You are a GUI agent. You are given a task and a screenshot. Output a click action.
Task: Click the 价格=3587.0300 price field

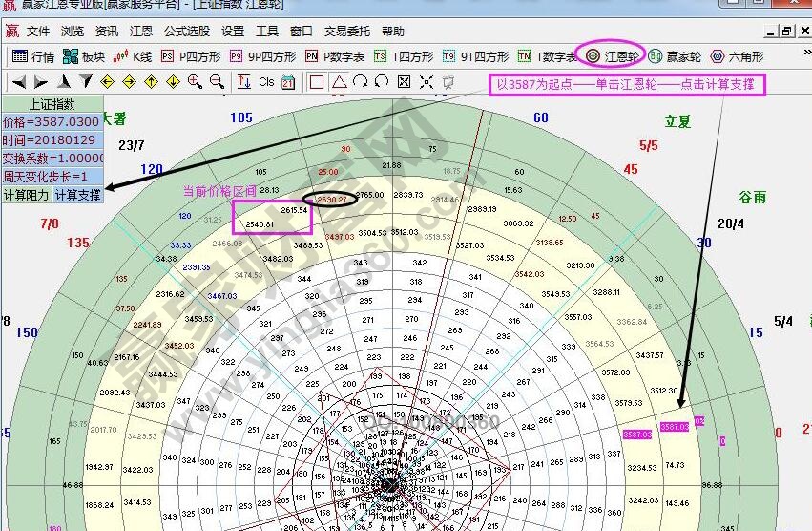pos(52,122)
